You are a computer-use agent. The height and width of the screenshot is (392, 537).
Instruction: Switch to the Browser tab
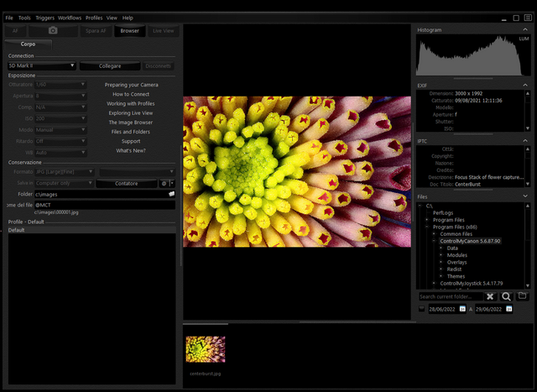click(x=130, y=31)
